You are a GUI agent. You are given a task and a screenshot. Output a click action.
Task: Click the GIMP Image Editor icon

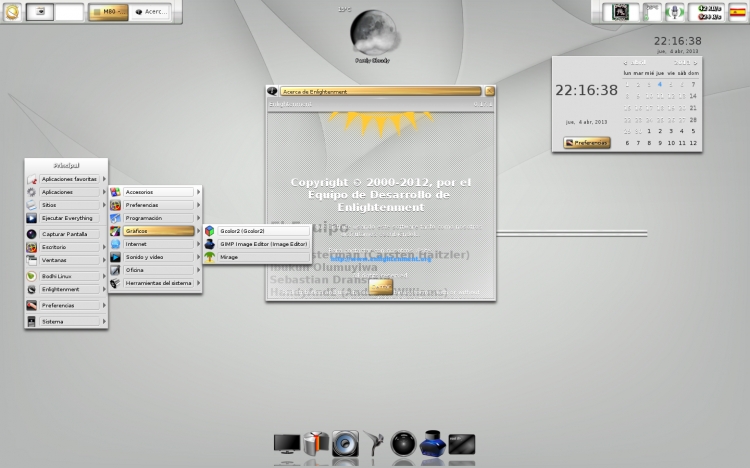210,244
